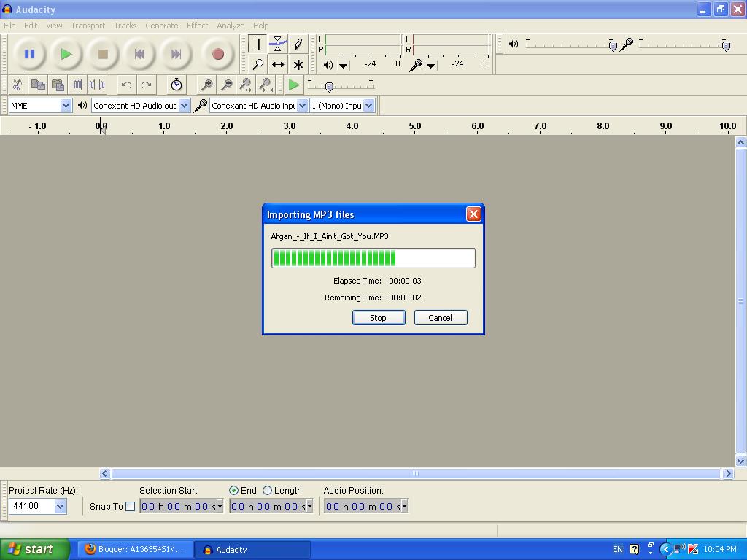Click Play-at-speed green arrow
The width and height of the screenshot is (747, 560).
point(294,85)
